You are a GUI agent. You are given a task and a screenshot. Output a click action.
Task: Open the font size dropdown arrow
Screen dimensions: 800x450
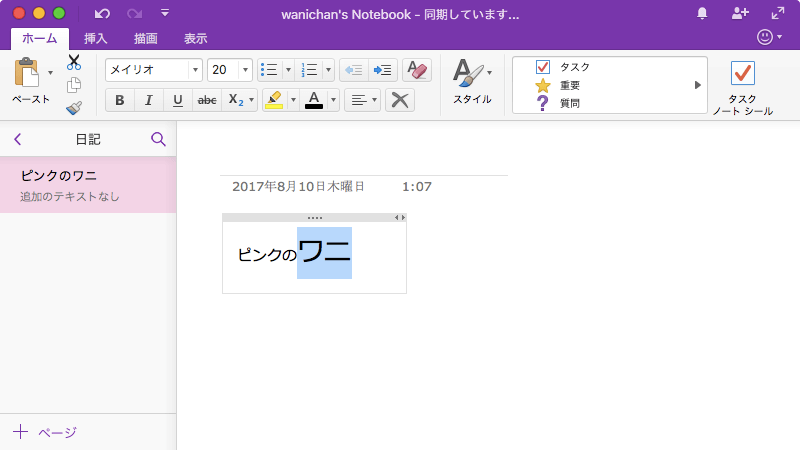245,70
